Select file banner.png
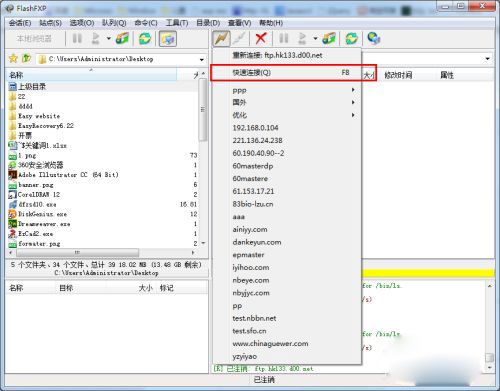This screenshot has height=391, width=500. pyautogui.click(x=103, y=185)
